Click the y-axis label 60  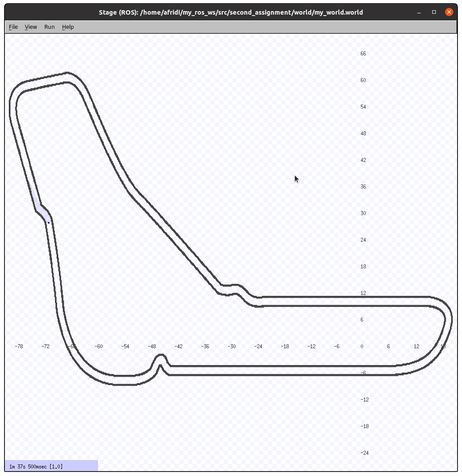(363, 80)
